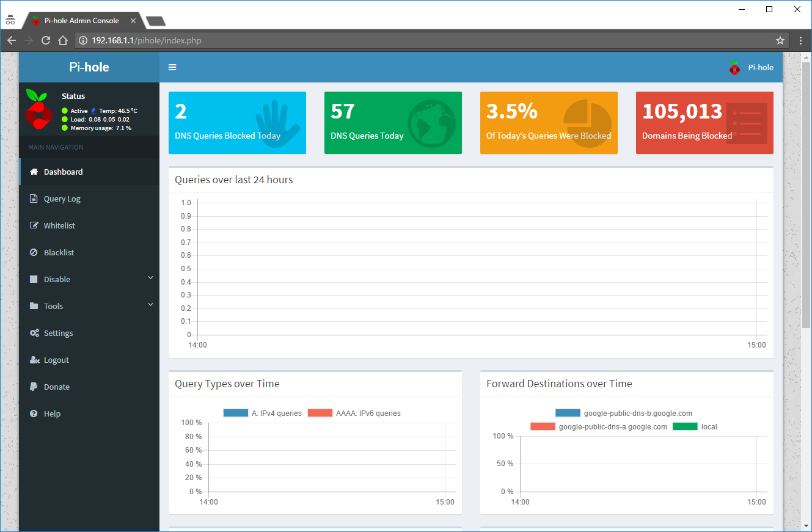Viewport: 812px width, 532px height.
Task: Click the 3.5% blocked percentage value
Action: 512,111
